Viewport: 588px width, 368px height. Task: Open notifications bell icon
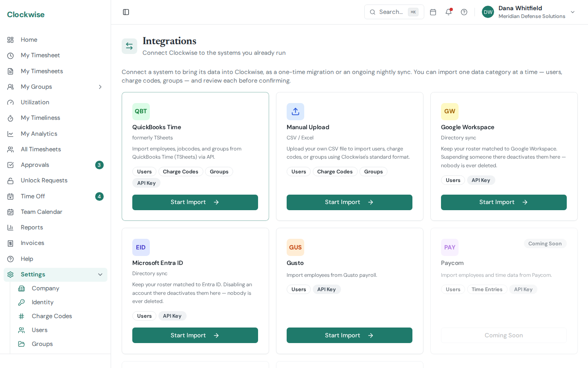pos(449,12)
